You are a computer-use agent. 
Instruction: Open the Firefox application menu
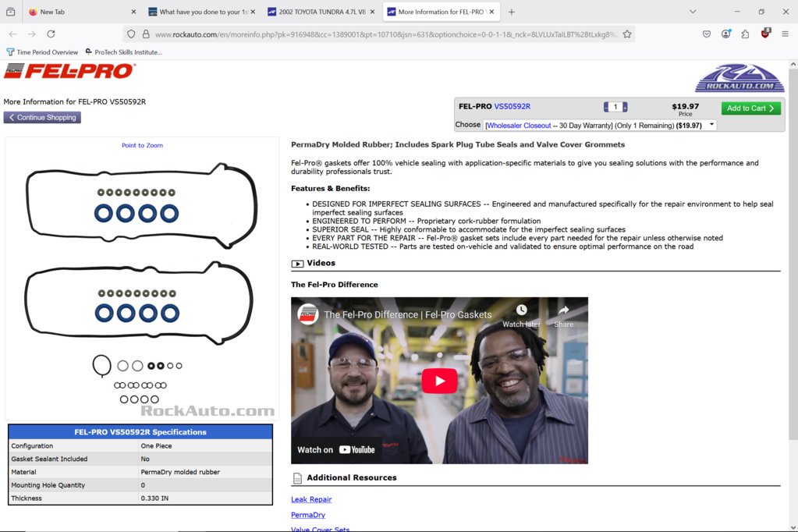pyautogui.click(x=785, y=34)
